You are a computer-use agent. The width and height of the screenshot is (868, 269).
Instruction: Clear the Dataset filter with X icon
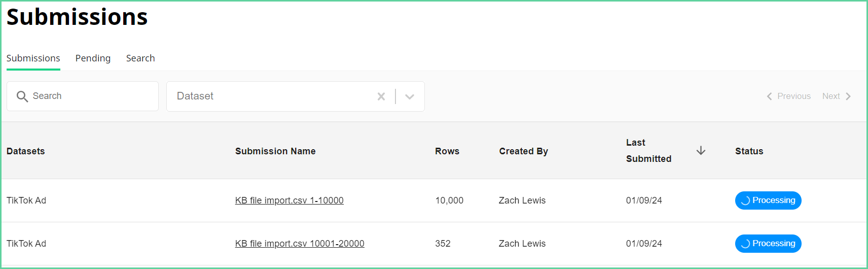click(x=381, y=96)
